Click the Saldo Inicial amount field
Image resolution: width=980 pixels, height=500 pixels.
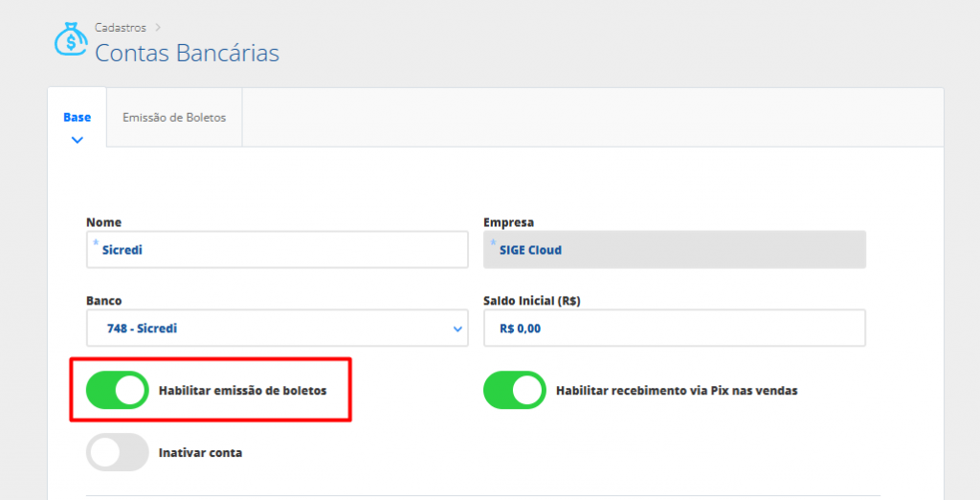tap(674, 329)
